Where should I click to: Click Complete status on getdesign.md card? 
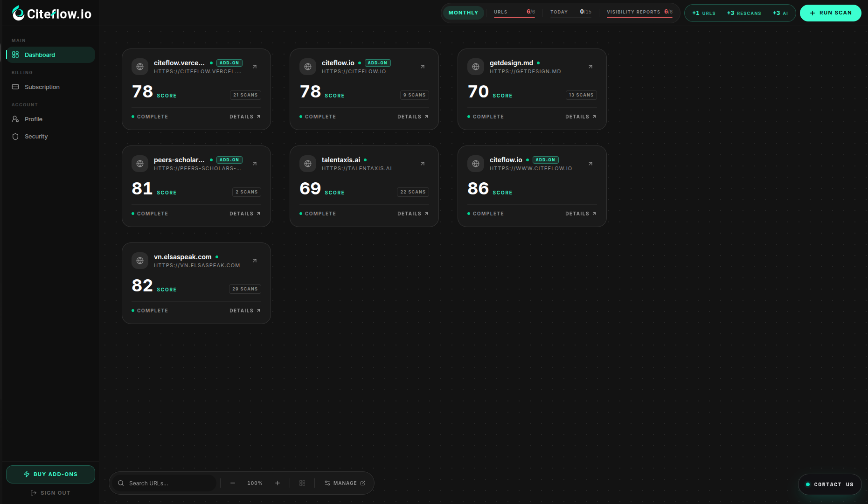click(486, 117)
